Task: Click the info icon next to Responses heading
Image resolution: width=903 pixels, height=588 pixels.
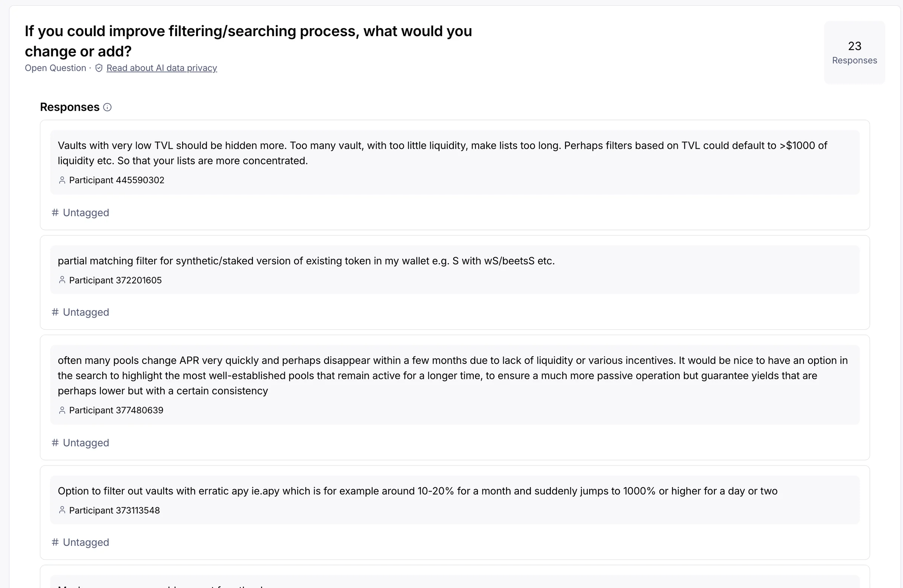Action: click(107, 107)
